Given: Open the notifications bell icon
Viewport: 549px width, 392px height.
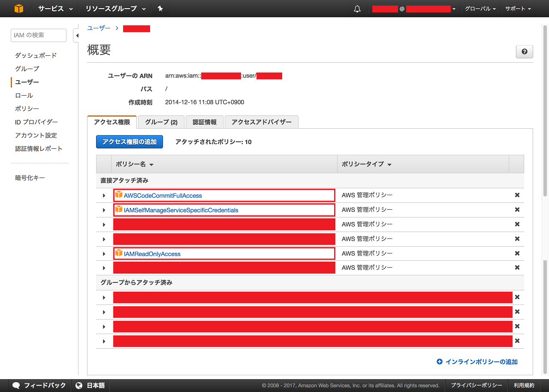Looking at the screenshot, I should coord(357,8).
